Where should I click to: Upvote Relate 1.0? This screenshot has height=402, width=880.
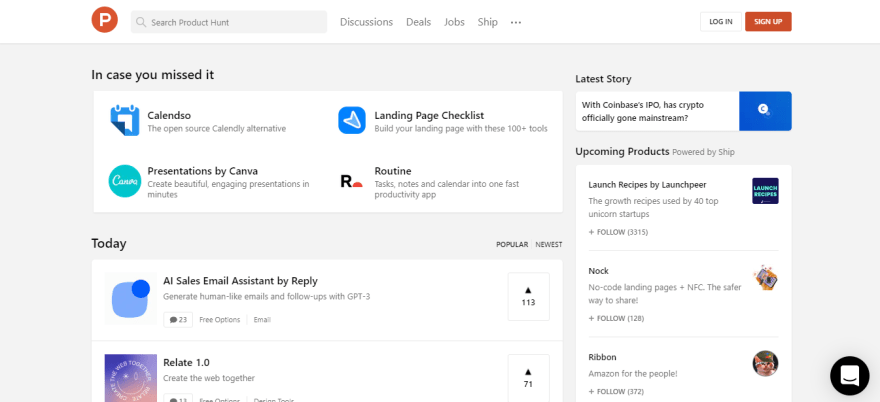click(528, 378)
